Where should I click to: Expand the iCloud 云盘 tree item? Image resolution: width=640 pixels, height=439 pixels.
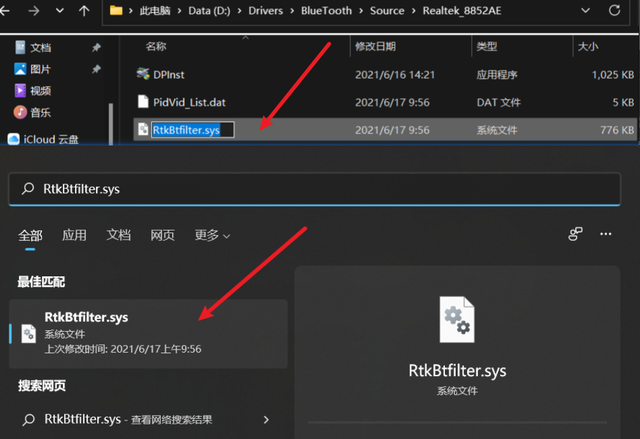coord(46,138)
